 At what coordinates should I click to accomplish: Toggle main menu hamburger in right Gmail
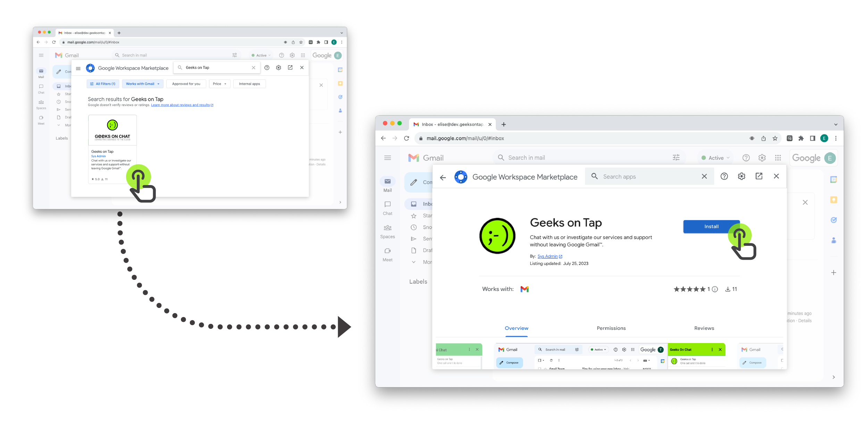387,158
